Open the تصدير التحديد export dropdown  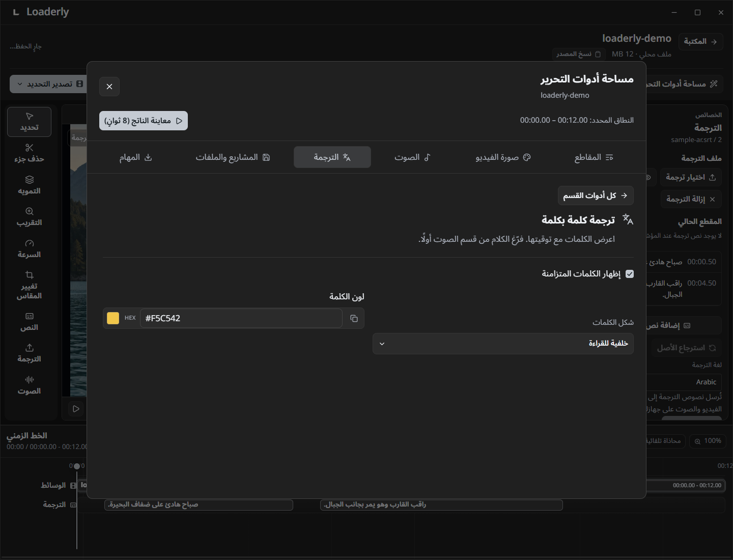pos(48,84)
